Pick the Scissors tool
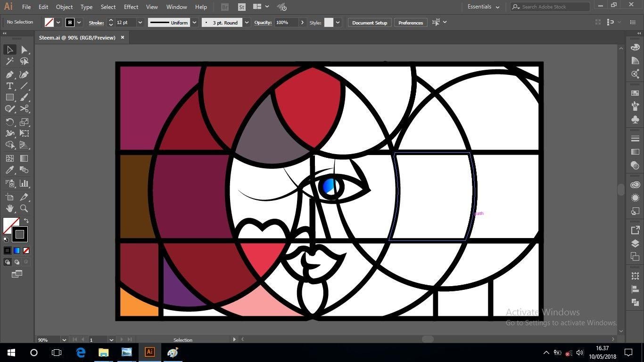 click(x=24, y=108)
